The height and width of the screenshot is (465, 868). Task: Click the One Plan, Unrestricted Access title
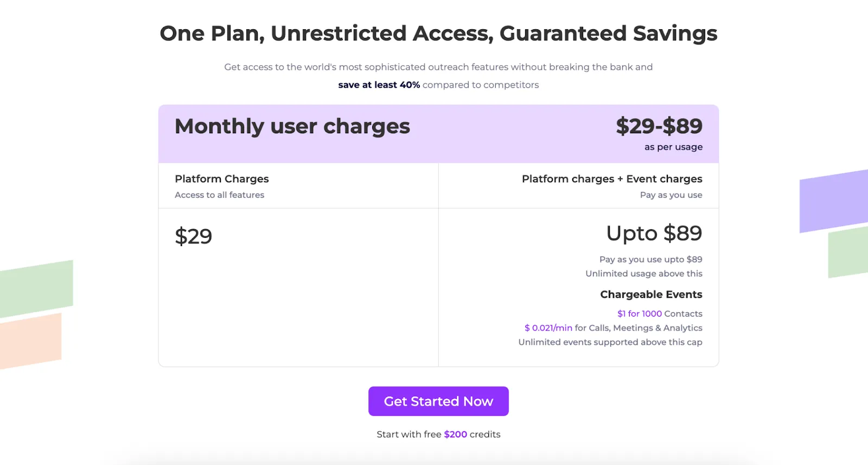(438, 33)
